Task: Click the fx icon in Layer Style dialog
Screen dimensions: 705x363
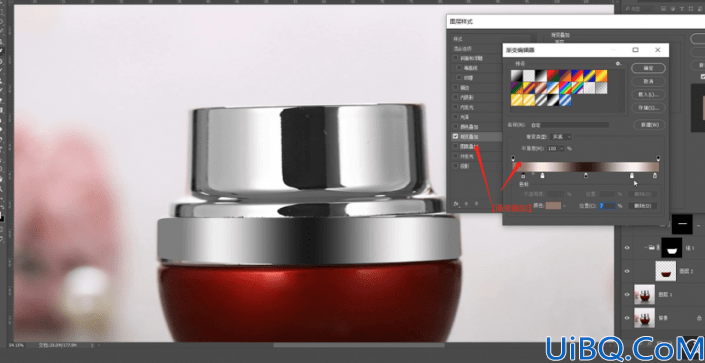Action: pyautogui.click(x=456, y=204)
